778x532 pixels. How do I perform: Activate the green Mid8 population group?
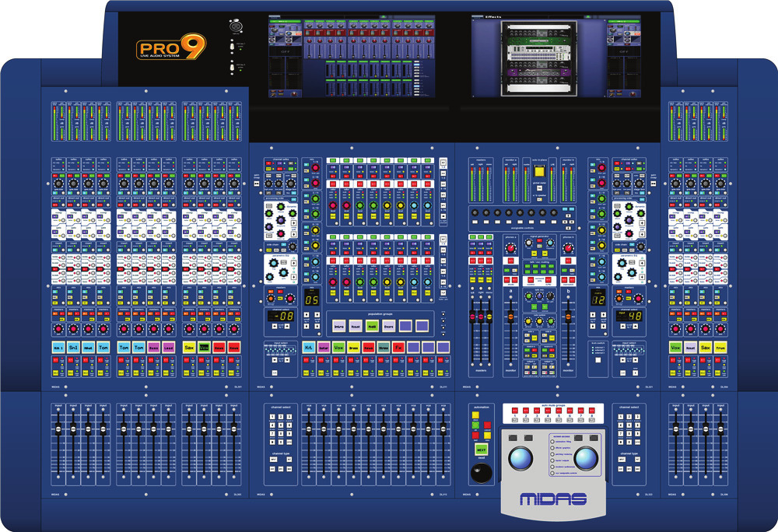click(372, 326)
